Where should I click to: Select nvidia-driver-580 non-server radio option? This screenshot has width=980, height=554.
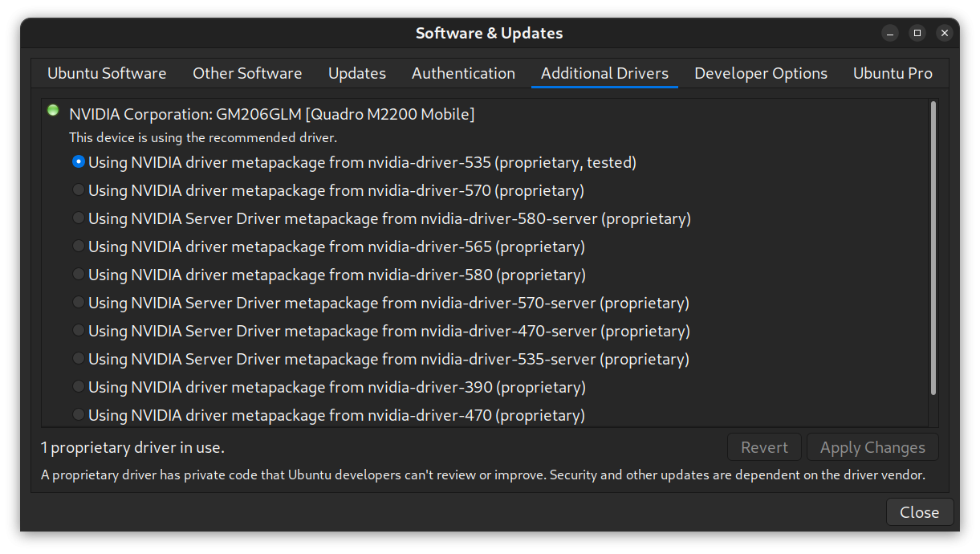click(79, 275)
